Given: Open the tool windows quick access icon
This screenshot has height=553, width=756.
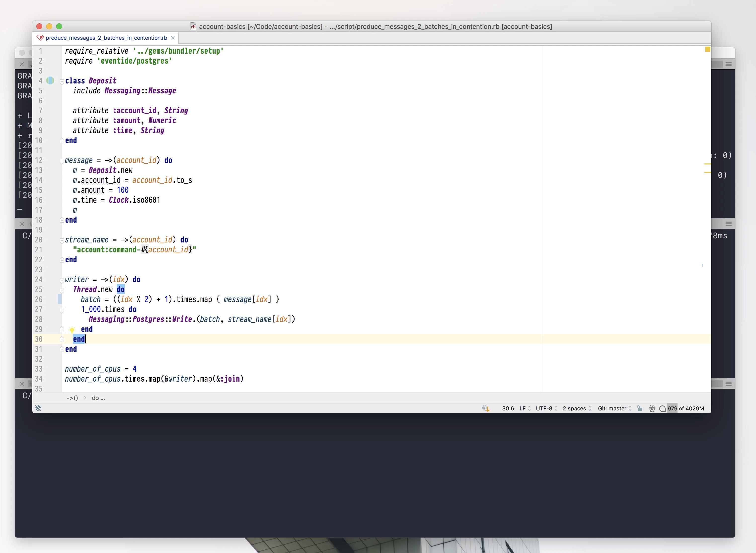Looking at the screenshot, I should coord(38,408).
